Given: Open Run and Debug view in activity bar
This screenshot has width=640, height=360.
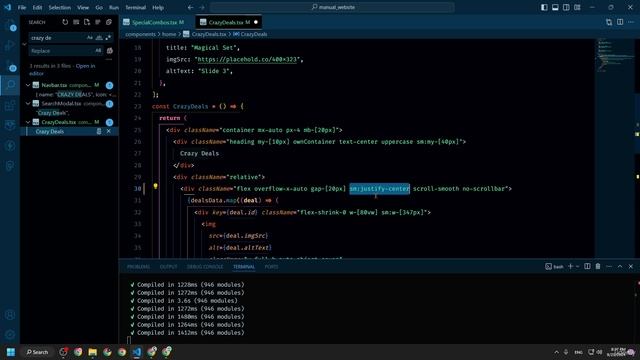Looking at the screenshot, I should [10, 45].
